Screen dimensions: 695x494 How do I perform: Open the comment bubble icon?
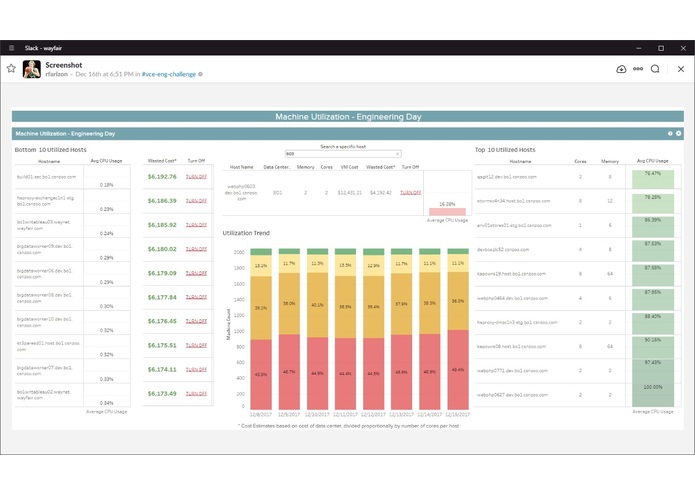[655, 69]
